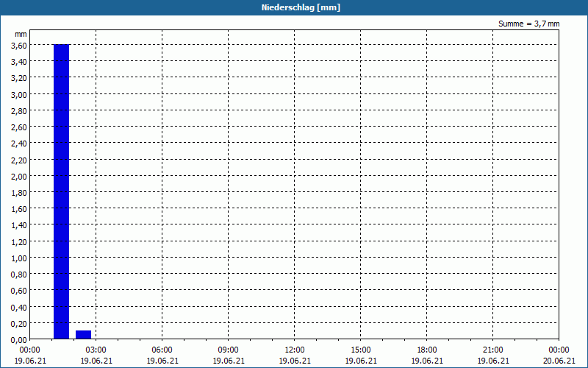The height and width of the screenshot is (368, 588).
Task: Select the 2,00 y-axis value
Action: (19, 176)
